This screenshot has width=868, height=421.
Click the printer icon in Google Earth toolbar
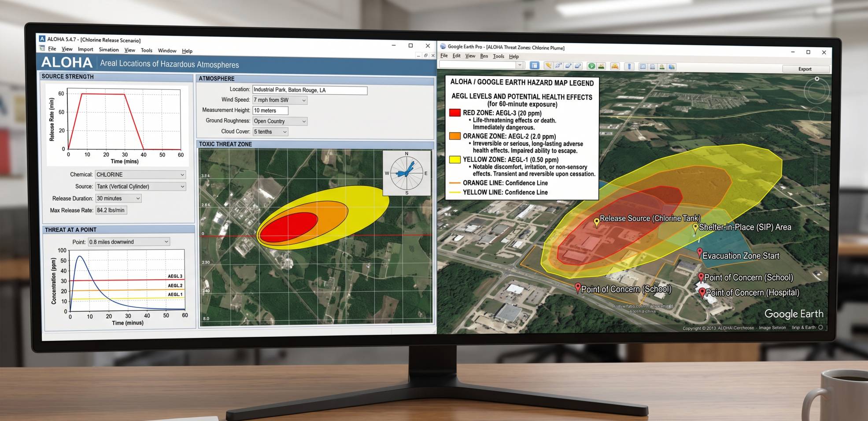(x=652, y=67)
